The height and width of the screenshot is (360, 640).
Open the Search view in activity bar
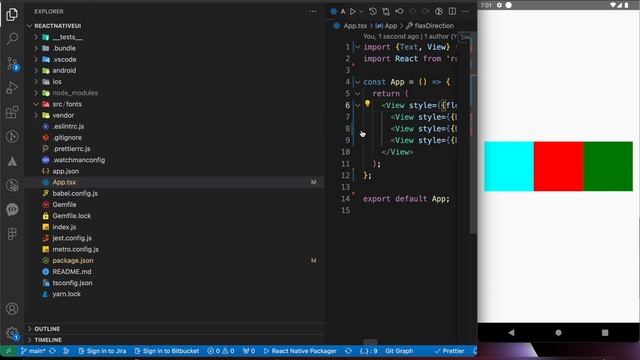click(12, 39)
